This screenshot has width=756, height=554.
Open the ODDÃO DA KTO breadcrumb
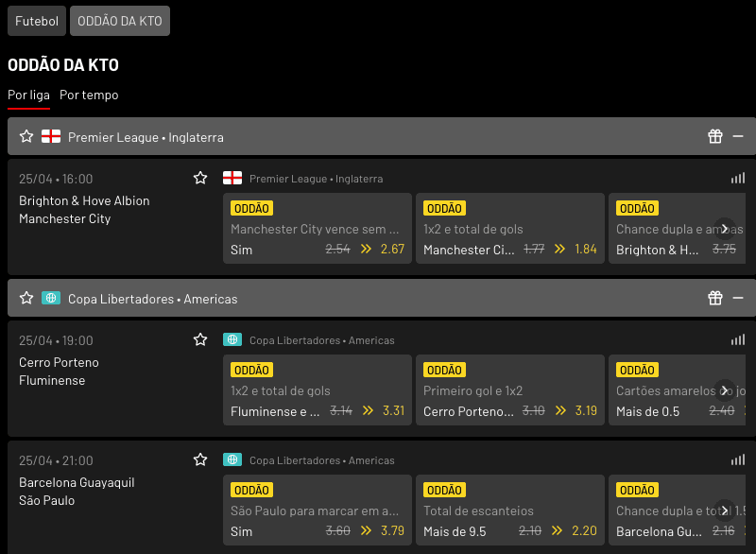click(120, 21)
